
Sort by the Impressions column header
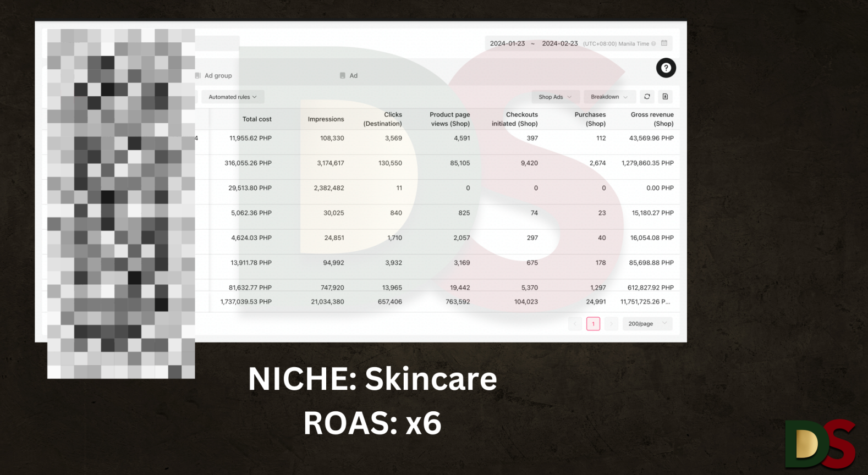pyautogui.click(x=326, y=119)
